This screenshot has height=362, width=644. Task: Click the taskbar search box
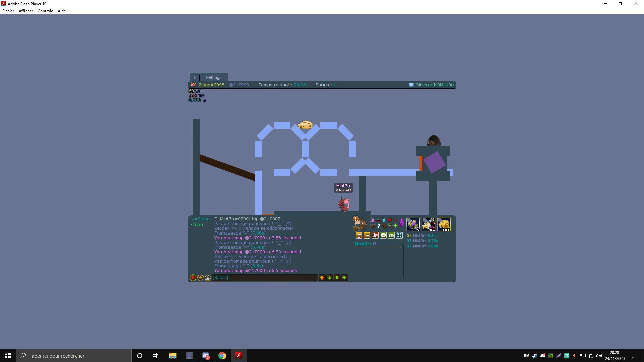click(x=74, y=356)
